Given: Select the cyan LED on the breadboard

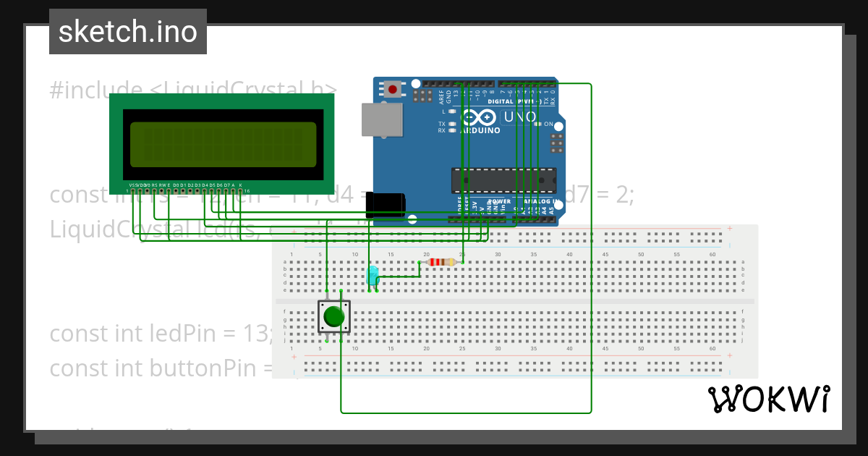Looking at the screenshot, I should point(373,276).
